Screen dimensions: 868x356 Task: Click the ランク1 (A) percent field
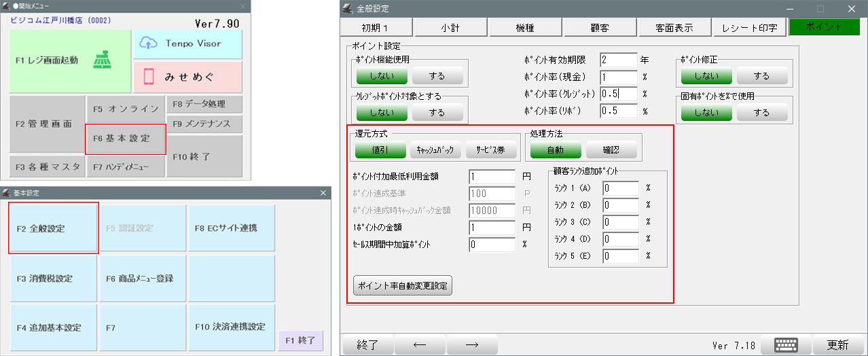tap(620, 188)
